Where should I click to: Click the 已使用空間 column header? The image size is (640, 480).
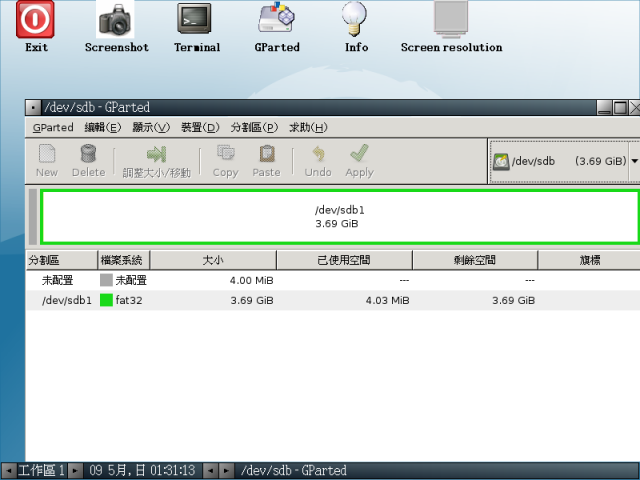pyautogui.click(x=344, y=260)
